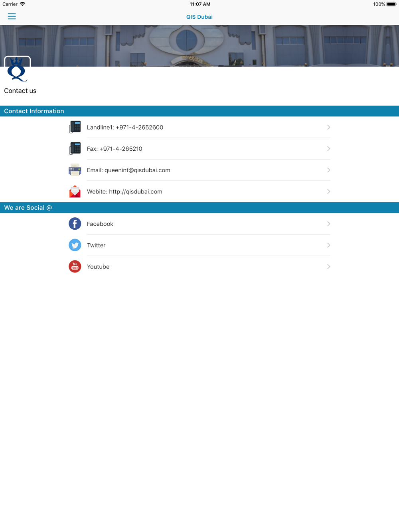Open the Twitter page label
This screenshot has height=532, width=399.
[x=96, y=245]
